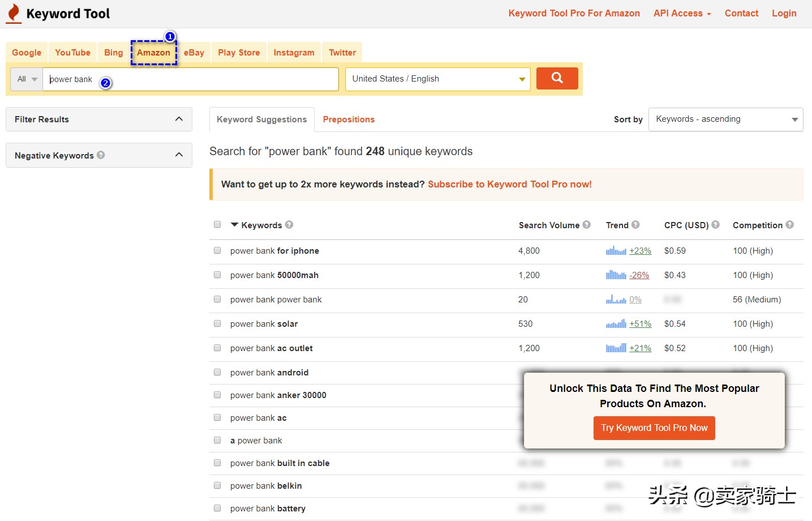Click the Search Volume help icon

click(x=586, y=224)
